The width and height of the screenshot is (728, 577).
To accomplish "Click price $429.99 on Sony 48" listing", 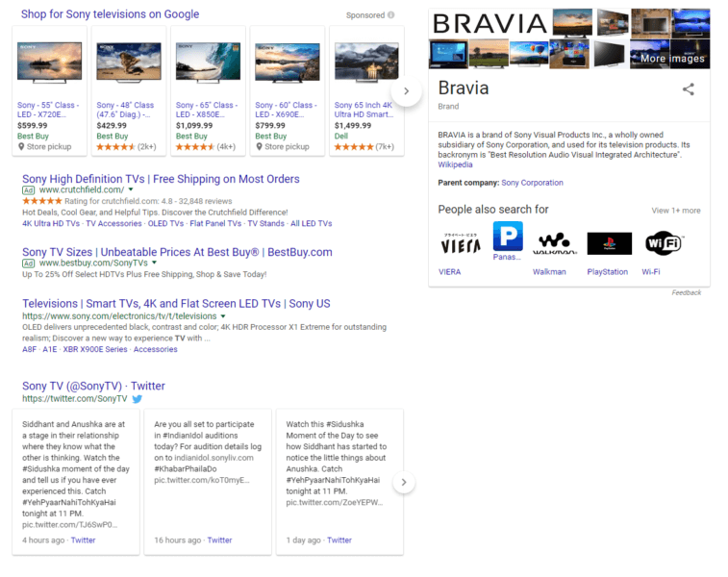I will tap(112, 125).
